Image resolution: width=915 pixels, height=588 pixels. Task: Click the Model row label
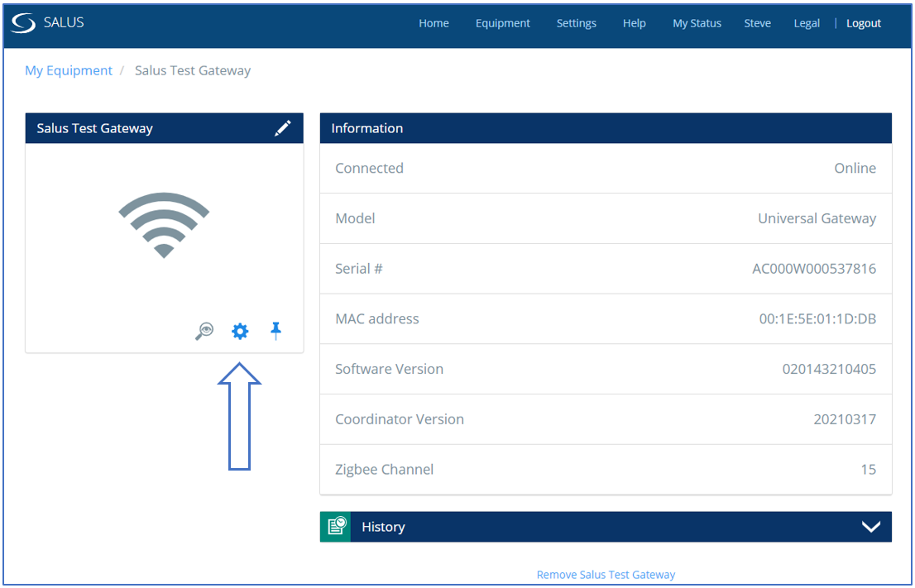(355, 218)
